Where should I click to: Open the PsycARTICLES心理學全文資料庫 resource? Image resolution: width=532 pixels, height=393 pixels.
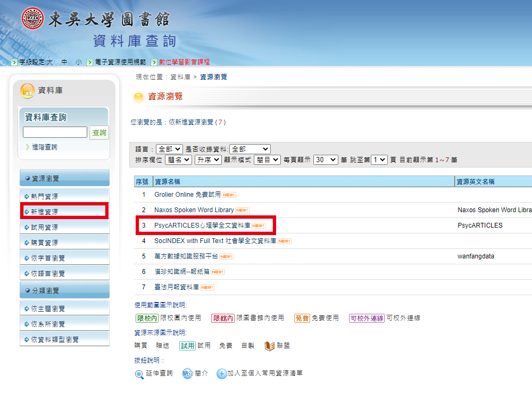202,225
